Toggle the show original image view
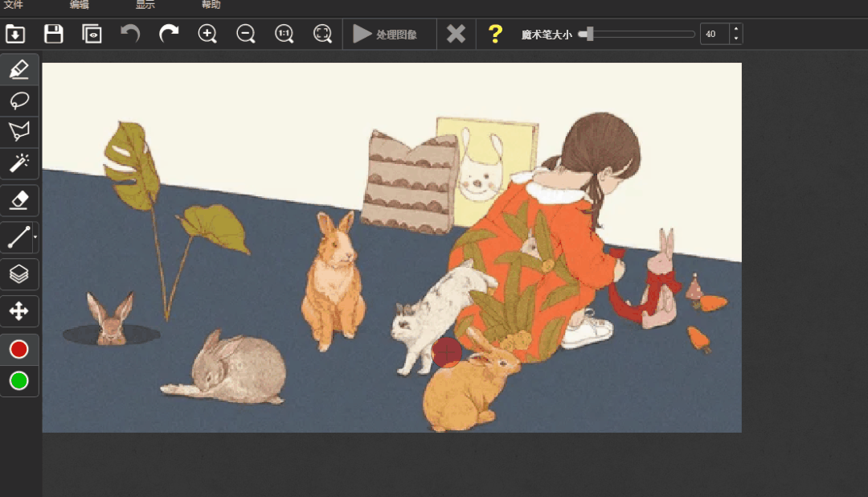Screen dimensions: 868x497 (x=92, y=34)
